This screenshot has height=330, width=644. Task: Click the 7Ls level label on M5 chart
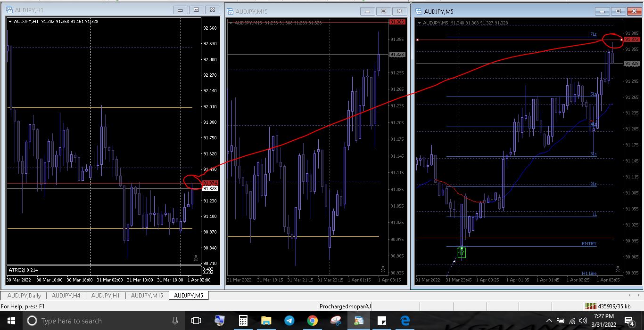pyautogui.click(x=593, y=34)
